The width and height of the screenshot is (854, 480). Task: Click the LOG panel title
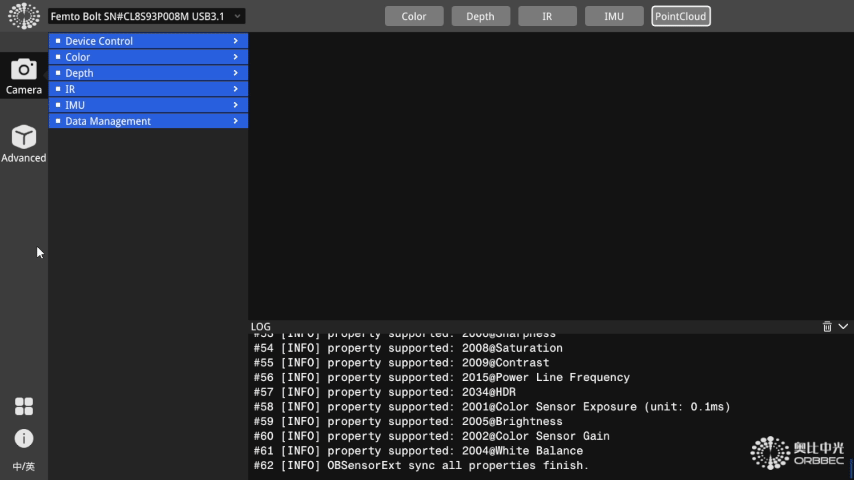pos(260,326)
